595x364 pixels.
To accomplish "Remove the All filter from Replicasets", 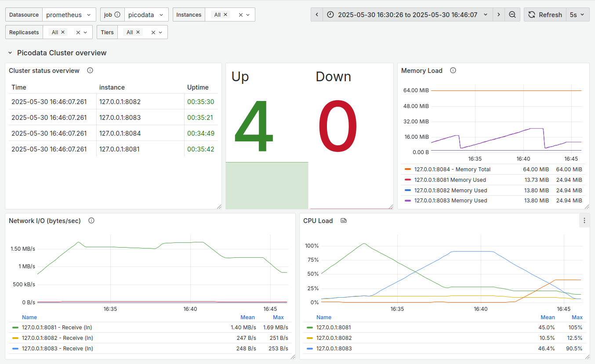I will (63, 32).
